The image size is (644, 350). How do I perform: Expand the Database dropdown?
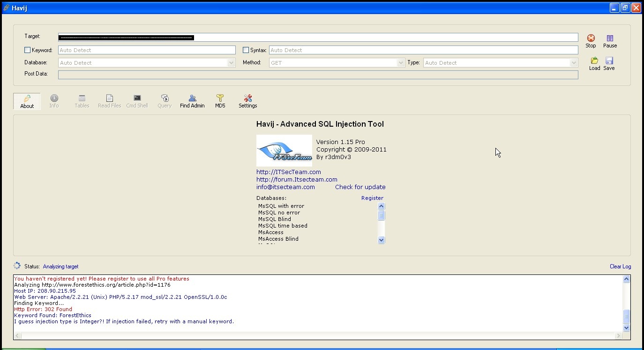231,63
